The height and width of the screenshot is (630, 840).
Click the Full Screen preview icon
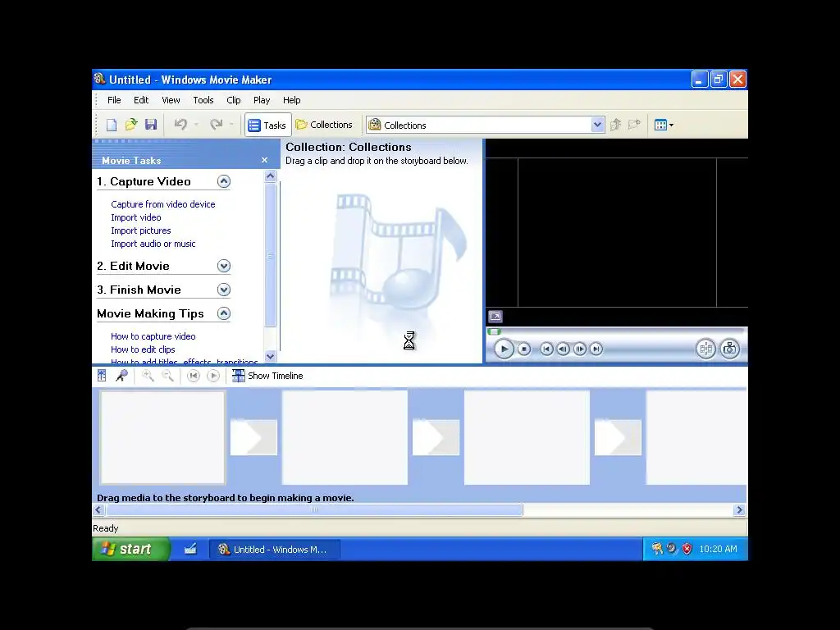(x=495, y=317)
